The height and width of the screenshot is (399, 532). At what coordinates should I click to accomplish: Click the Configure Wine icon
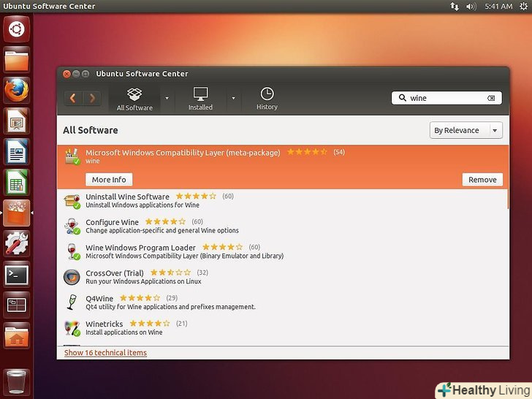click(x=71, y=226)
